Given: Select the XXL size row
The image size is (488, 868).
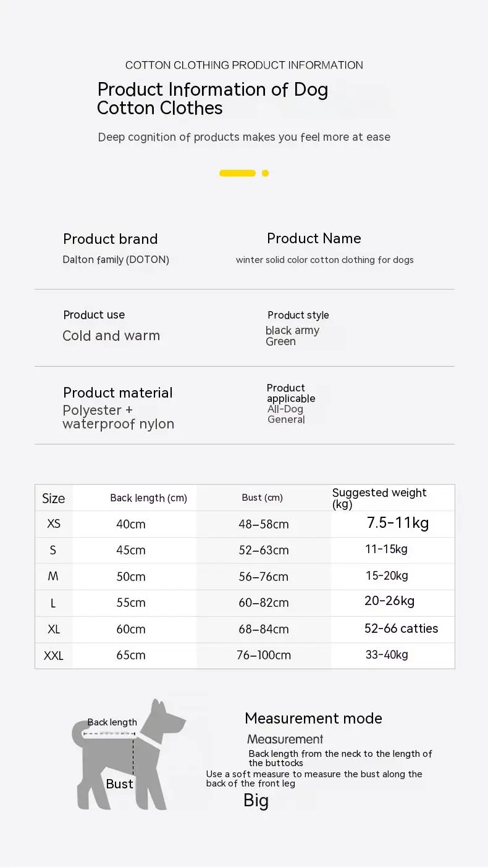Looking at the screenshot, I should [245, 655].
